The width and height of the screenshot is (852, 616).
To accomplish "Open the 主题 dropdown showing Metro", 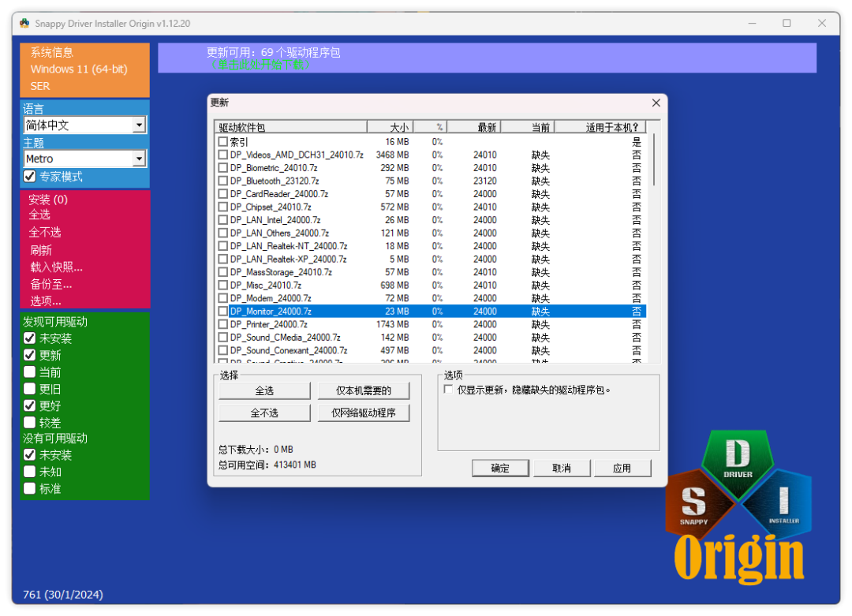I will tap(85, 159).
